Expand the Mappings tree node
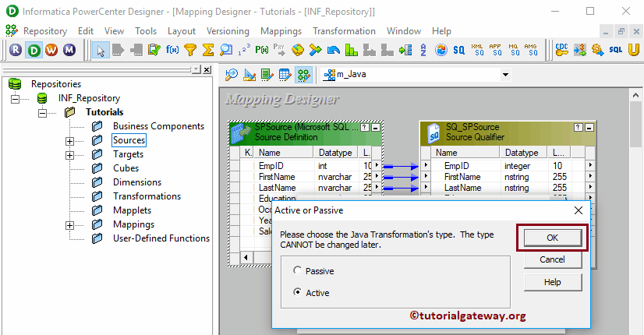 [70, 225]
